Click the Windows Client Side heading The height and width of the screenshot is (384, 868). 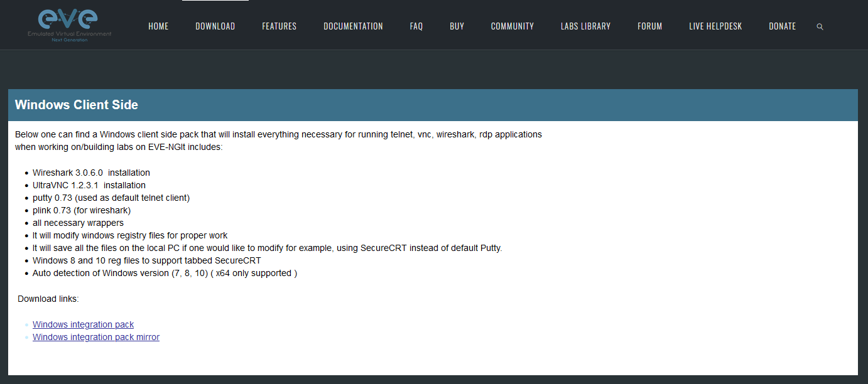[x=77, y=105]
